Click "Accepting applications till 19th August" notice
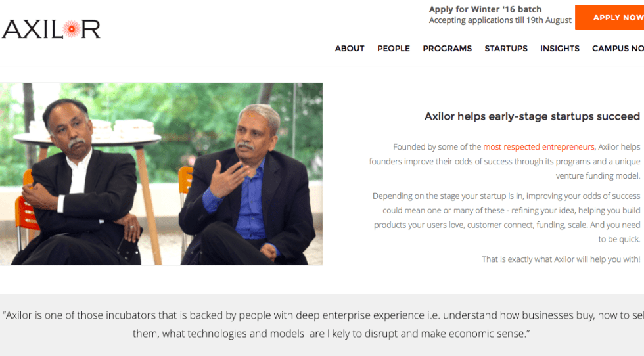This screenshot has height=356, width=644. 500,20
